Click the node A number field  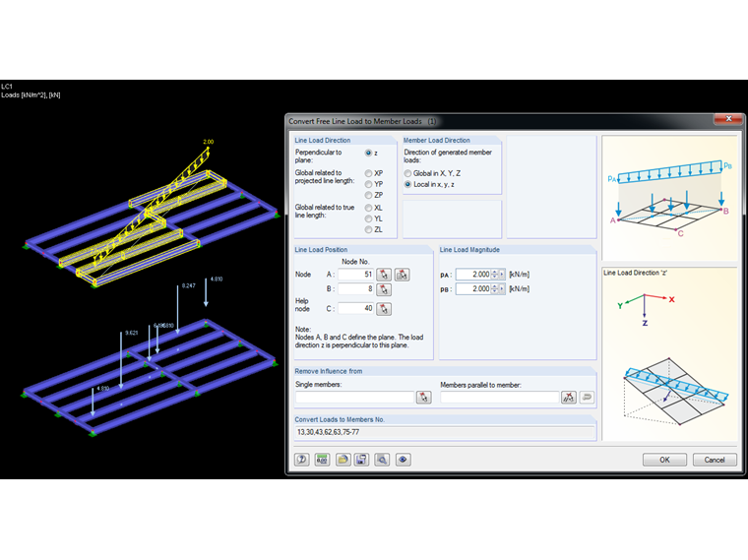356,275
